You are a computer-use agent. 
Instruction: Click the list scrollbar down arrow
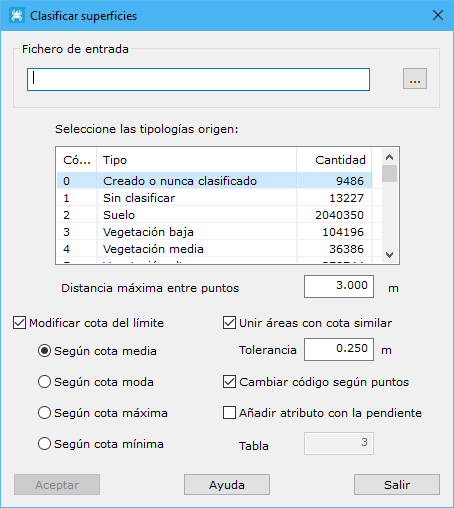tap(389, 255)
